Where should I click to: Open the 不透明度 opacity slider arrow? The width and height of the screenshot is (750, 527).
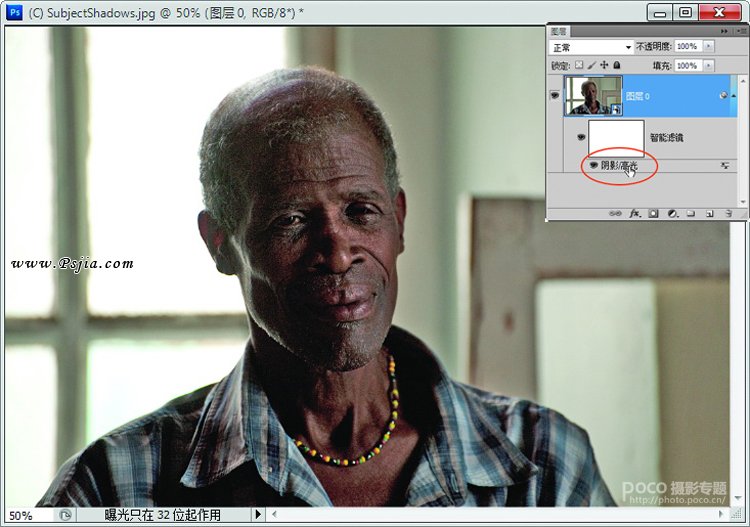click(708, 46)
